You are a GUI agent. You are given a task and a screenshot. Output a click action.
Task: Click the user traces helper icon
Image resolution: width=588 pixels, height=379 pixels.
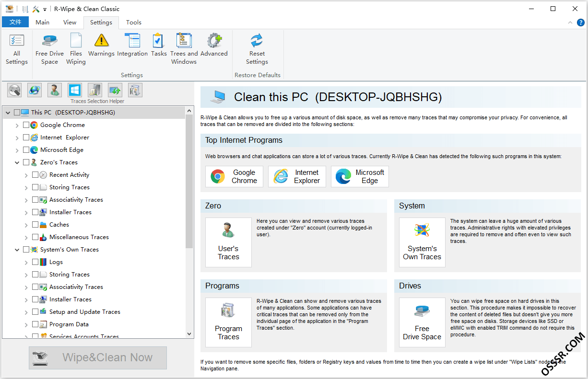pyautogui.click(x=55, y=90)
